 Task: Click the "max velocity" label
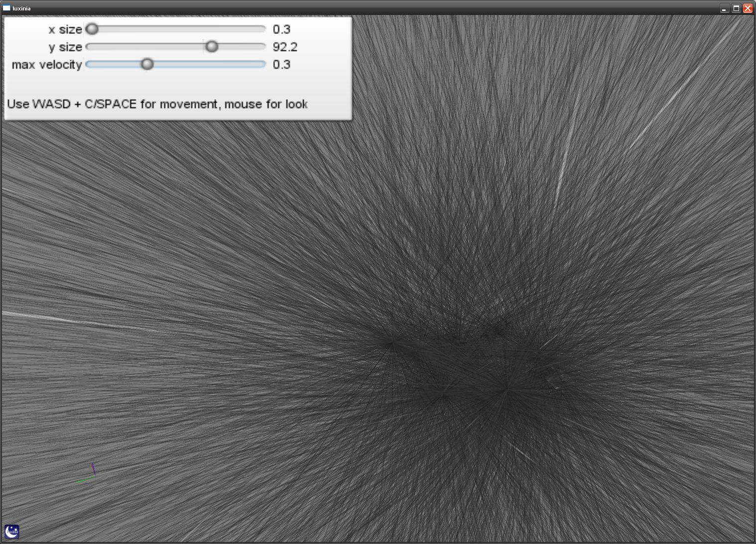[47, 65]
